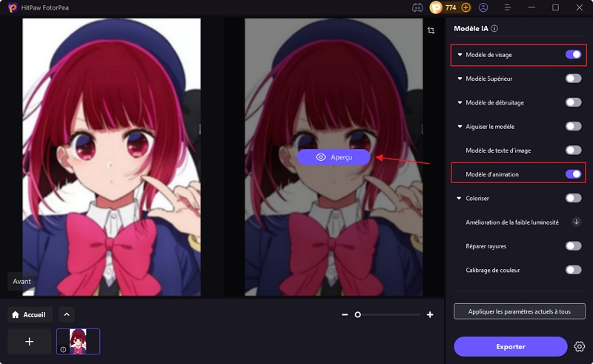Collapse the thumbnail strip with the up chevron
The width and height of the screenshot is (593, 364).
[x=67, y=314]
